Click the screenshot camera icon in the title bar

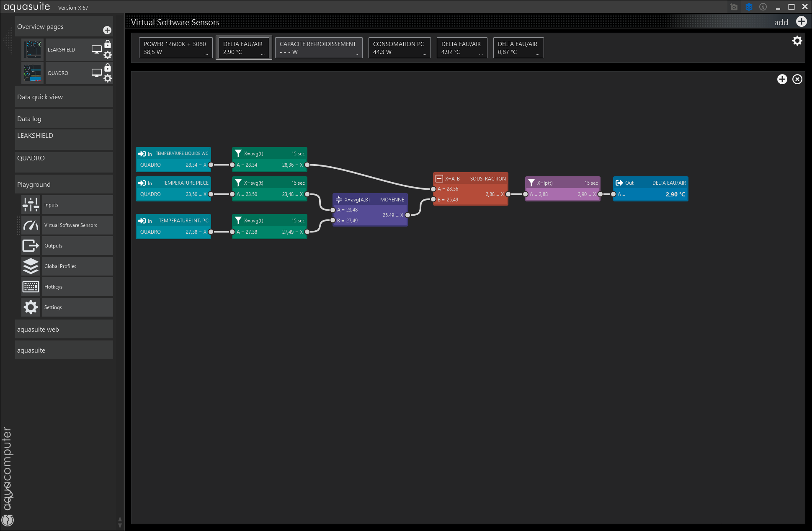(734, 7)
